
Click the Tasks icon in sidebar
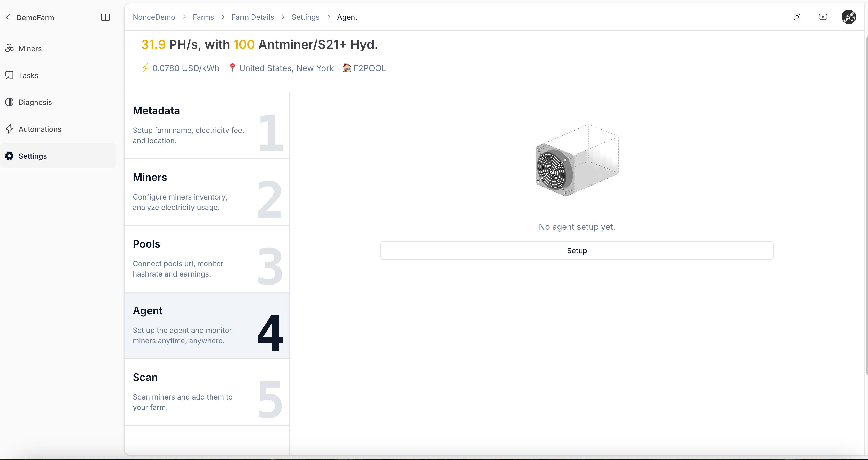click(x=10, y=75)
